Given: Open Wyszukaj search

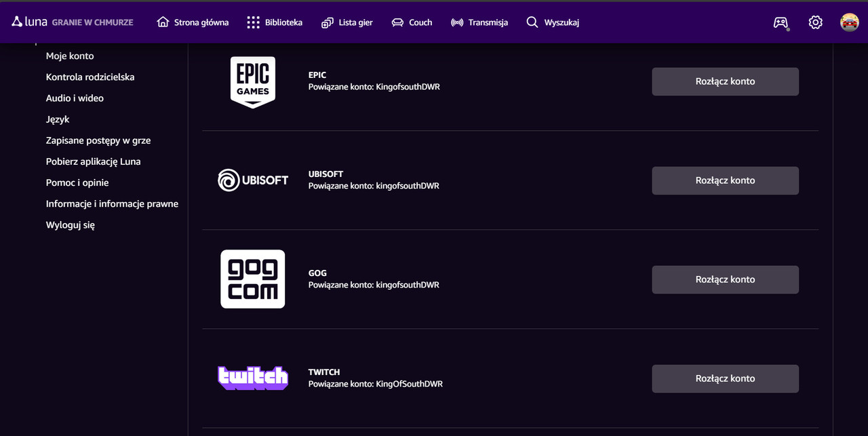Looking at the screenshot, I should click(x=553, y=22).
